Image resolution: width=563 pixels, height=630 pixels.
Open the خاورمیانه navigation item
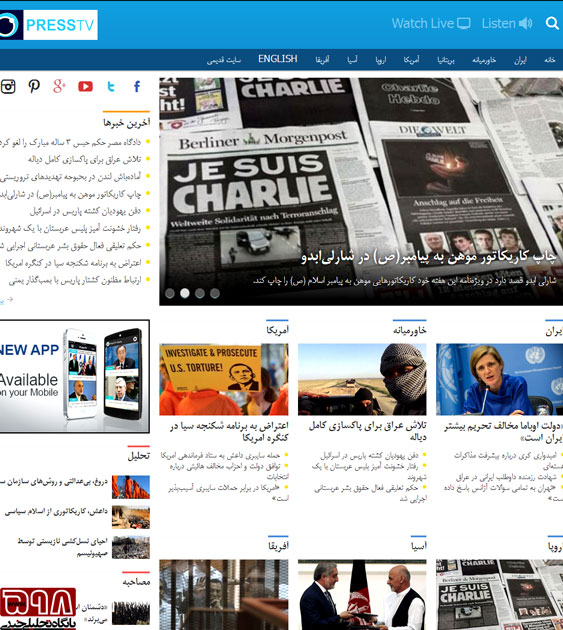coord(484,60)
